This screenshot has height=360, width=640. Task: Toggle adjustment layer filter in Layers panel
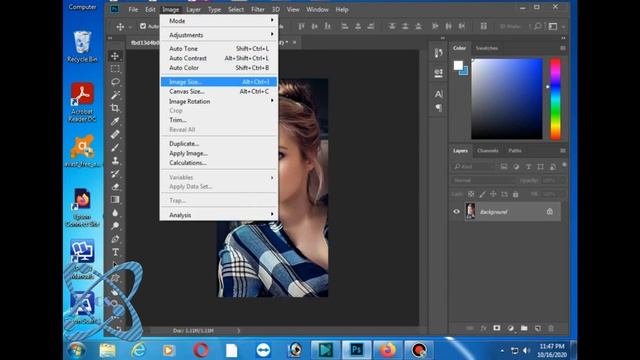pos(516,167)
